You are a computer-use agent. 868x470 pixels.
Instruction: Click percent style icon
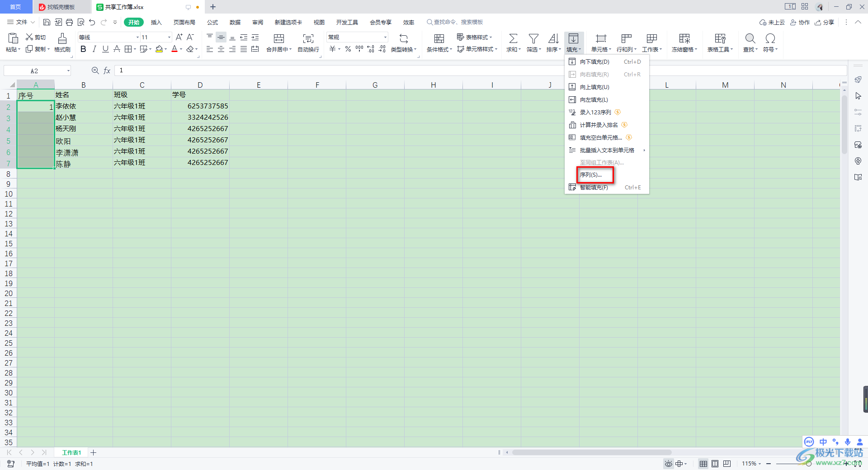pyautogui.click(x=348, y=49)
